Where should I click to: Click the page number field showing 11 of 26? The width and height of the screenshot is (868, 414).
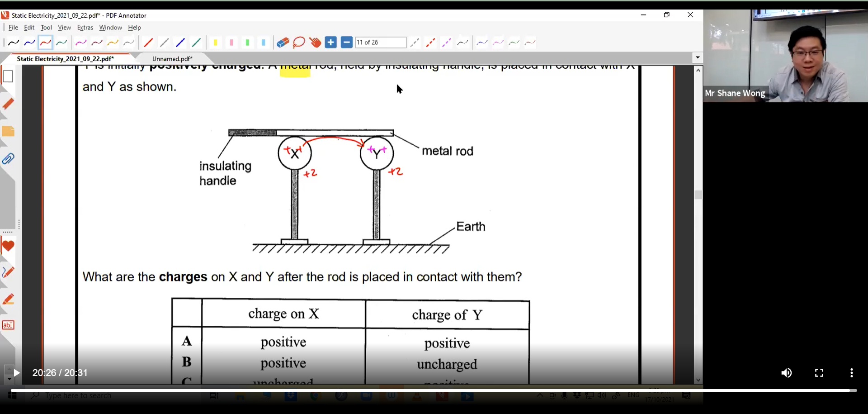[x=380, y=43]
